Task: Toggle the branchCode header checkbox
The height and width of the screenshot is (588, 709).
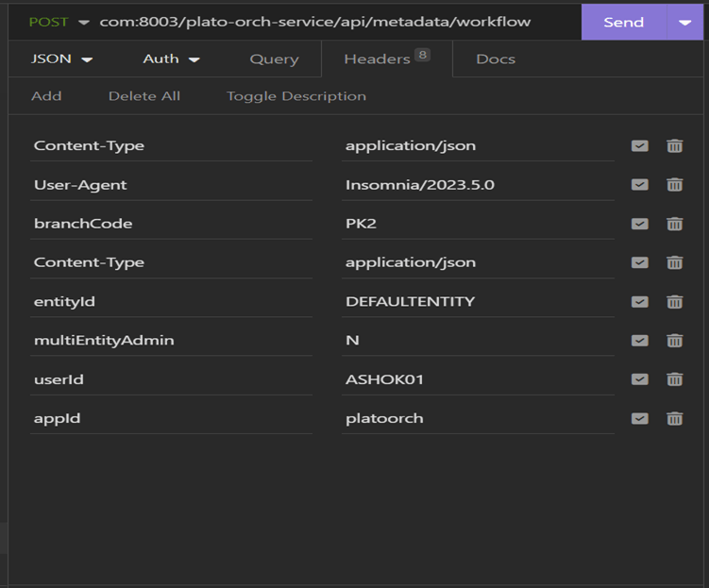Action: pyautogui.click(x=640, y=224)
